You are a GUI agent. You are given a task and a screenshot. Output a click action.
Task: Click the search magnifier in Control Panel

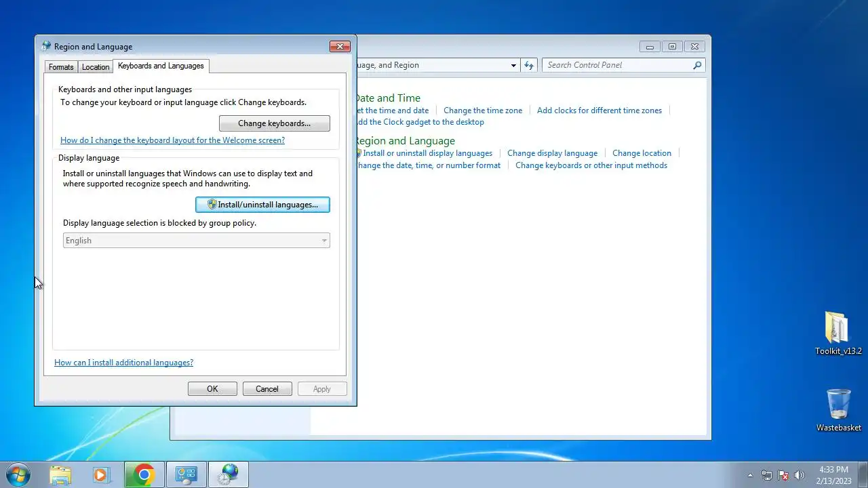697,65
